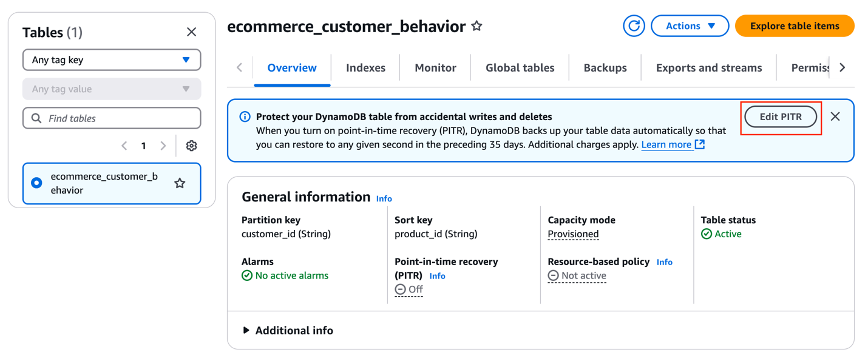Click the Edit PITR button
The height and width of the screenshot is (358, 868).
click(x=781, y=117)
